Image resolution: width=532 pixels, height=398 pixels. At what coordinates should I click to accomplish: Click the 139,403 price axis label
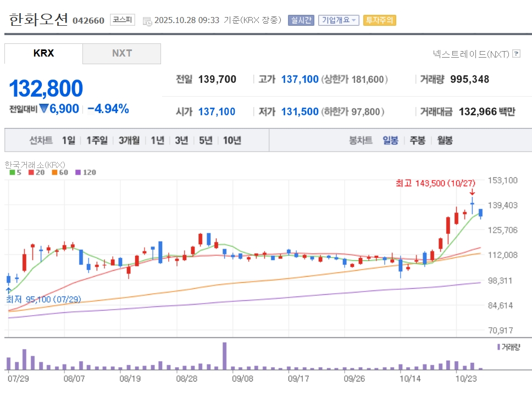(502, 205)
